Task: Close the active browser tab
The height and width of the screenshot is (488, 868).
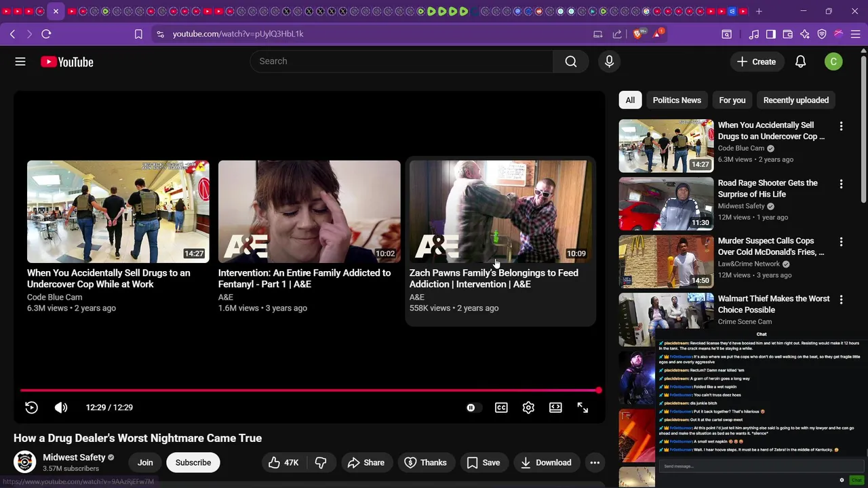Action: click(x=56, y=12)
